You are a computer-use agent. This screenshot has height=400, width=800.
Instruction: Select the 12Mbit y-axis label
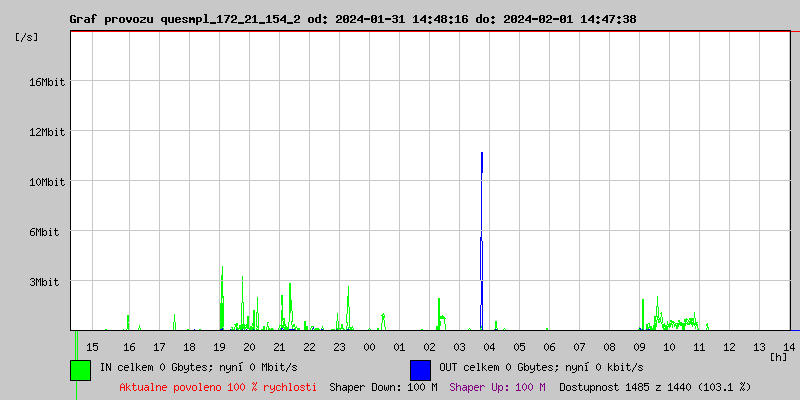[47, 132]
